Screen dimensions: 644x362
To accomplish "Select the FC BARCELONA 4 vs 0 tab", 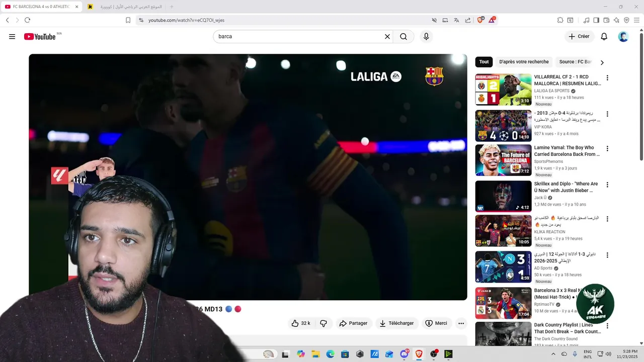I will point(40,7).
